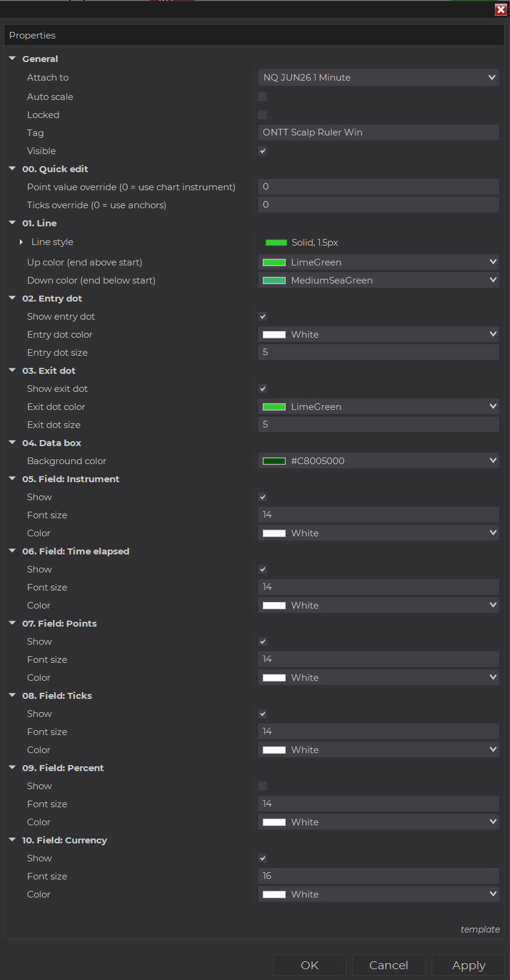Expand the Line style sub-property

point(21,241)
